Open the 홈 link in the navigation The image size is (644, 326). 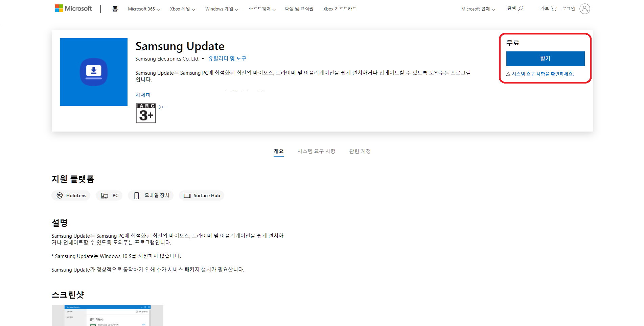point(115,9)
